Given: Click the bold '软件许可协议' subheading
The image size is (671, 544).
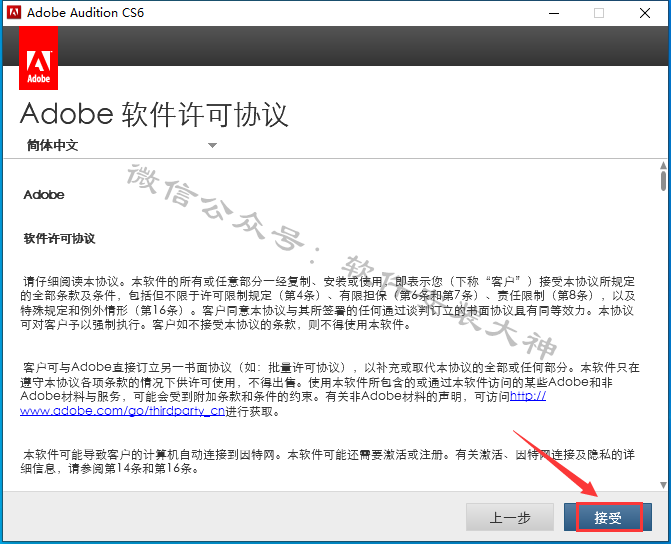Looking at the screenshot, I should point(59,238).
